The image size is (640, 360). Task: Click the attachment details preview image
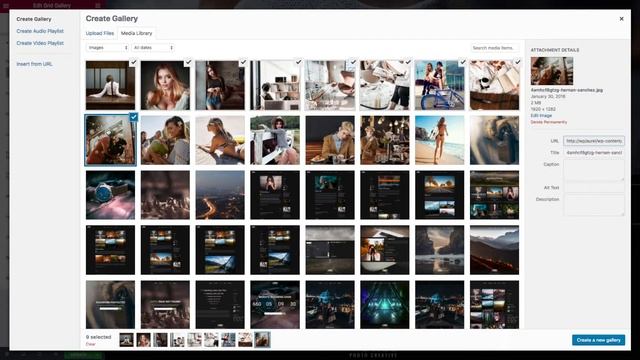[x=551, y=71]
